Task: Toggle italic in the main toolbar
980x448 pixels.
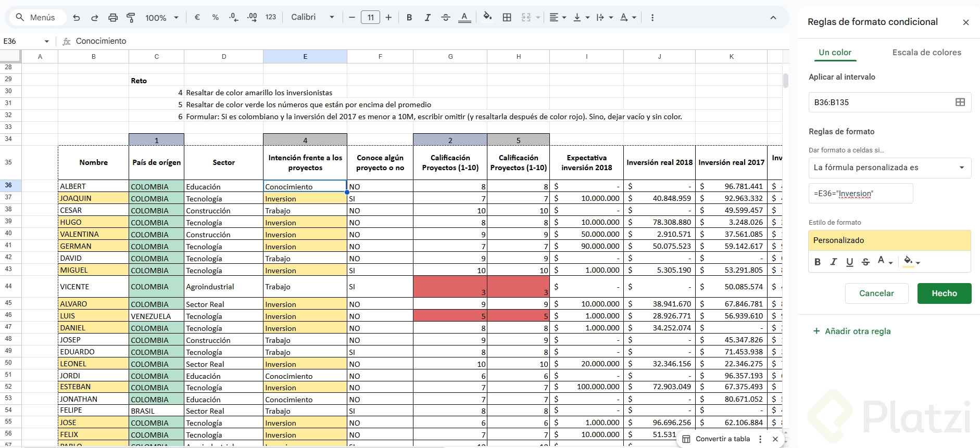Action: 428,18
